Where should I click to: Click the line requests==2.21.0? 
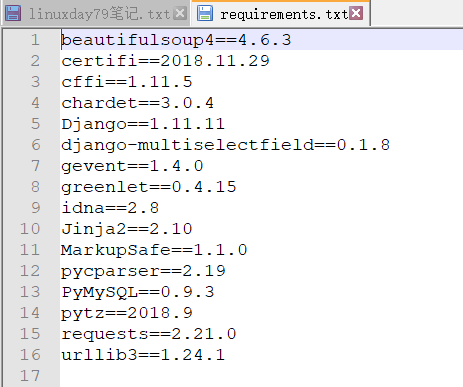149,334
